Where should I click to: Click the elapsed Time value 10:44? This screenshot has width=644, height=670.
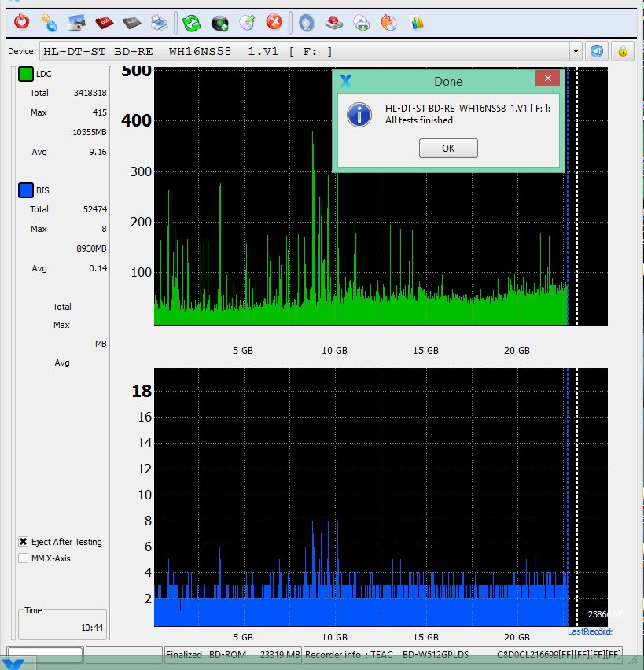click(92, 628)
